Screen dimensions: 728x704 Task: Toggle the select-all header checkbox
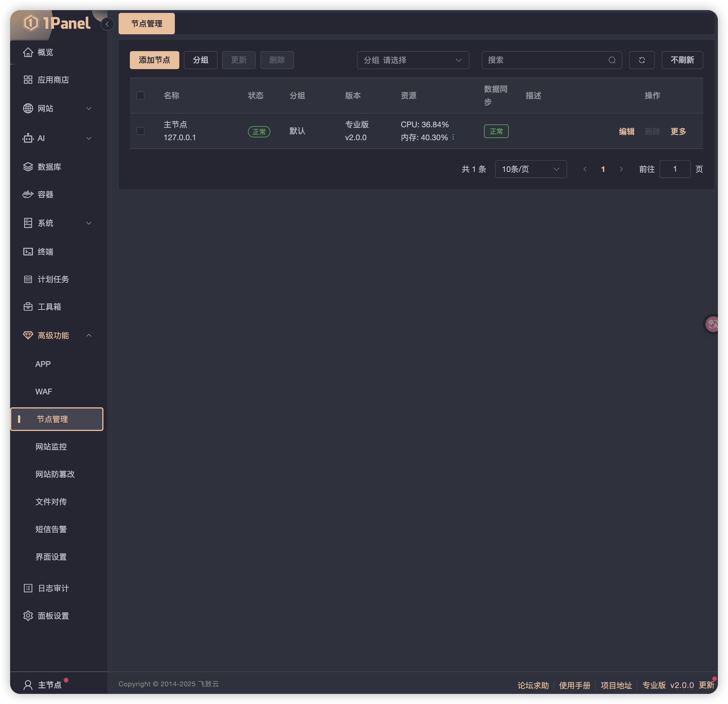click(141, 96)
